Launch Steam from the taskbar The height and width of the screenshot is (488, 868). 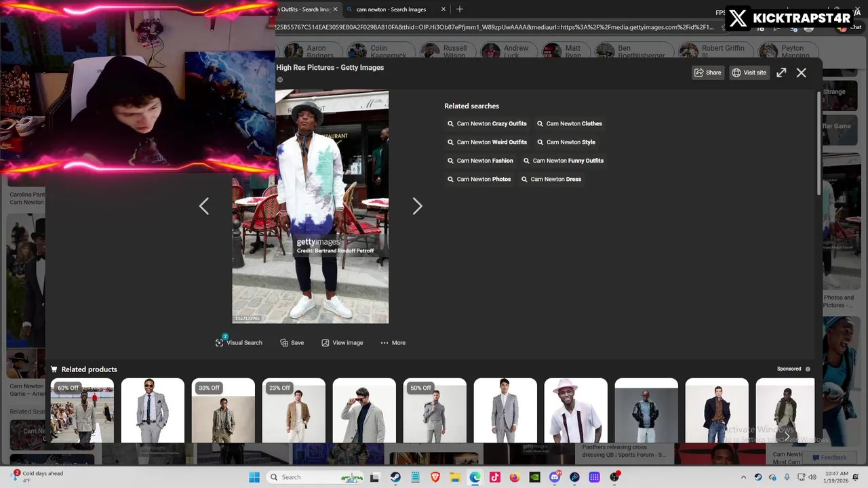pyautogui.click(x=395, y=477)
